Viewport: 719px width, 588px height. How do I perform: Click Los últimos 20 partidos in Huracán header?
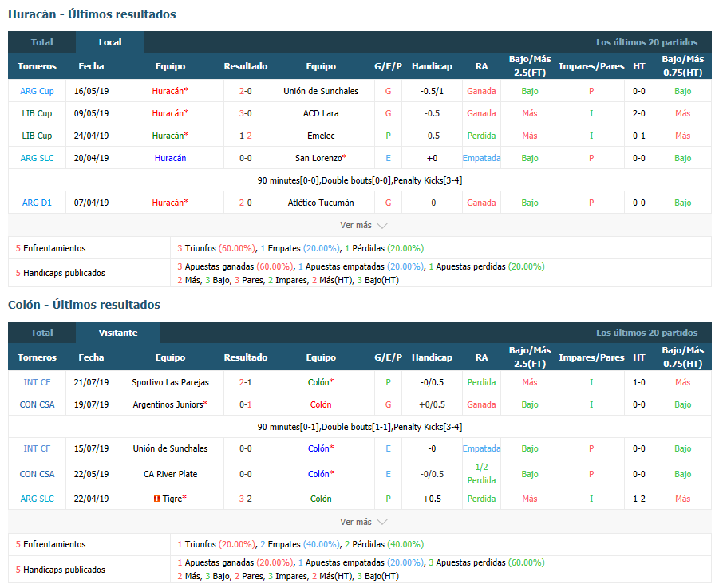tap(646, 42)
